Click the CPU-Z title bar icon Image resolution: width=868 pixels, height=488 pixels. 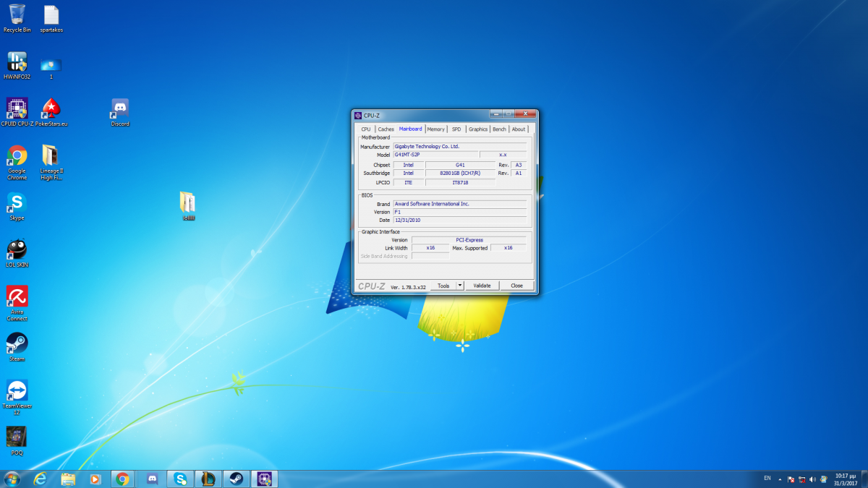(358, 115)
